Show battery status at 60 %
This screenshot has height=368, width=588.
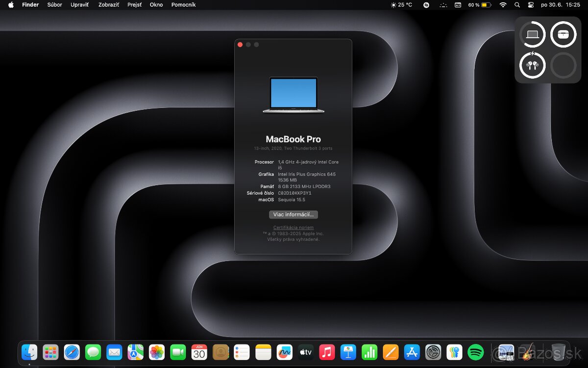coord(480,5)
